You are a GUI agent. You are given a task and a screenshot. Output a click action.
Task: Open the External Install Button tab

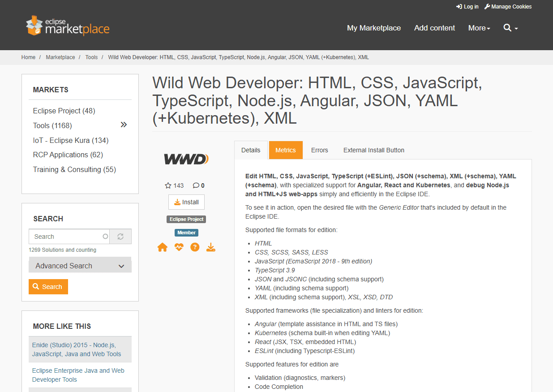pyautogui.click(x=373, y=150)
